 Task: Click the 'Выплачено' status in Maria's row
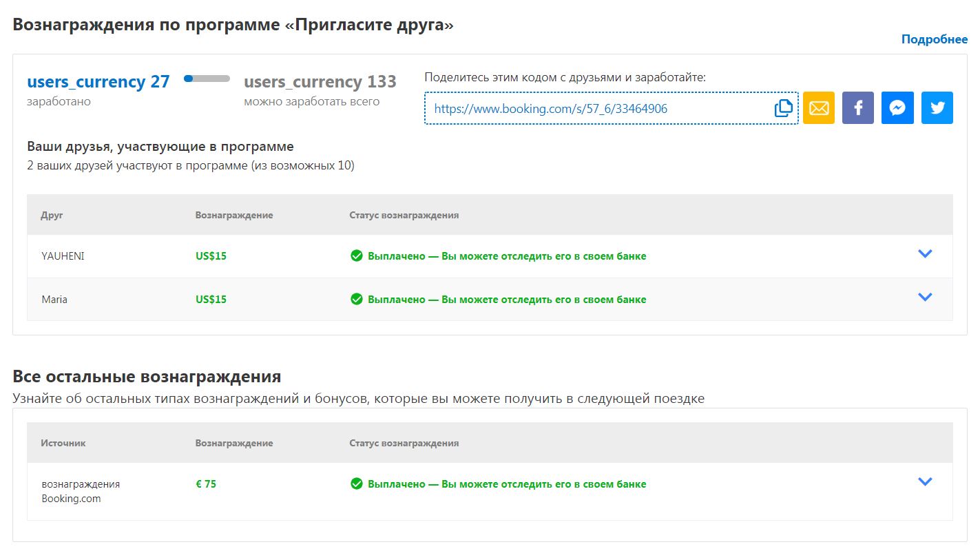(x=507, y=300)
